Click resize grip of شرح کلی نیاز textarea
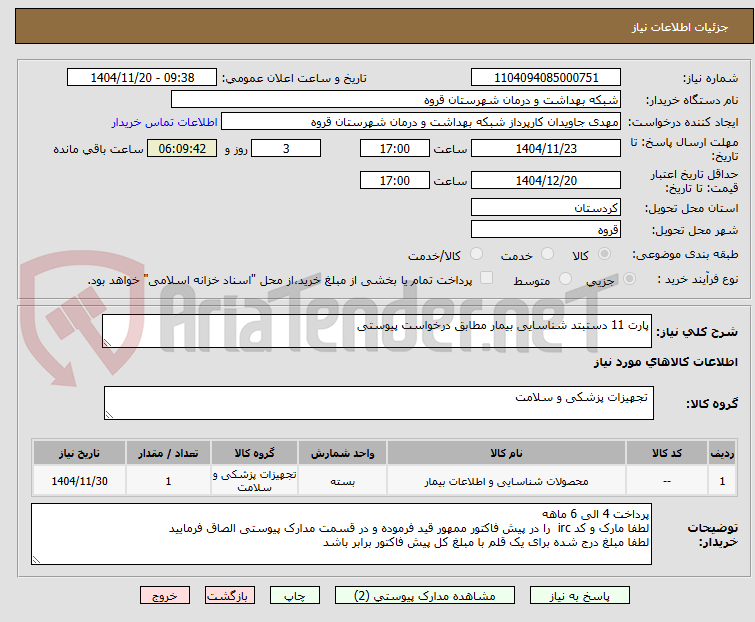This screenshot has height=622, width=755. 107,343
